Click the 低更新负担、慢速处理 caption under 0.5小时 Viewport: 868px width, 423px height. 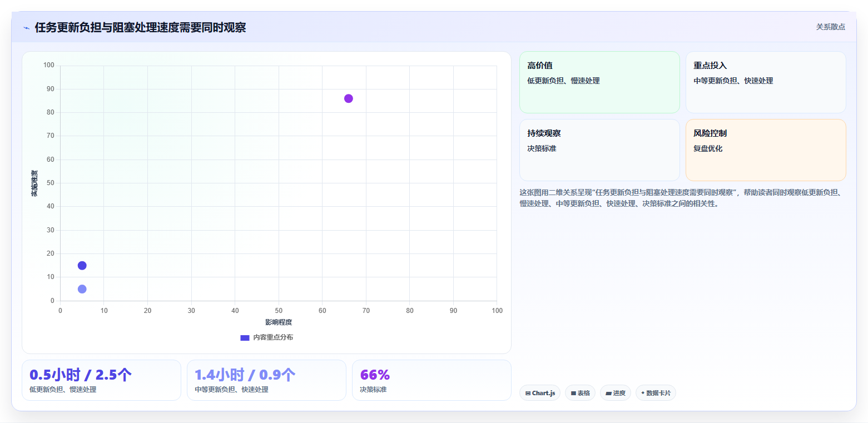pos(63,390)
